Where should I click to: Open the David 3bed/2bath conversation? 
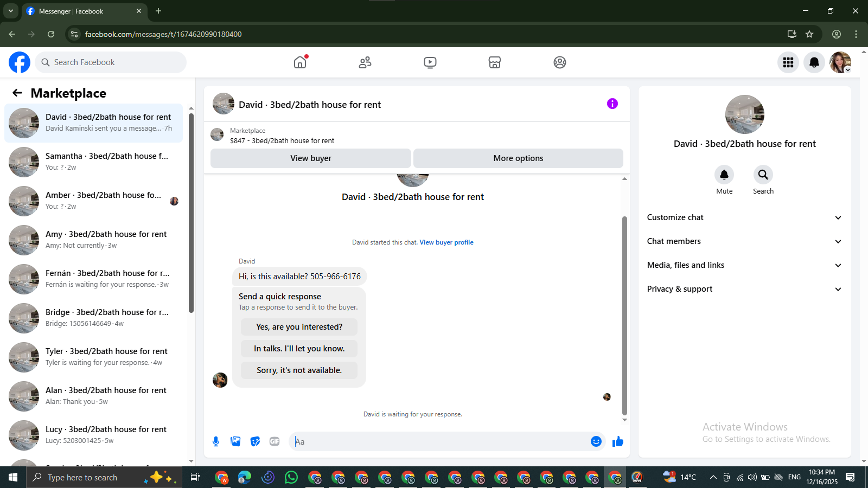pyautogui.click(x=93, y=123)
